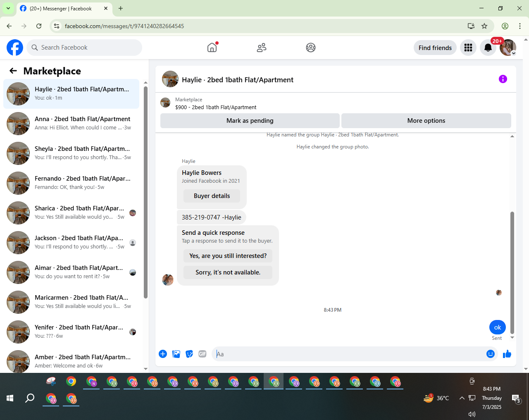The image size is (529, 420).
Task: Open more actions plus icon in composer
Action: (x=163, y=354)
